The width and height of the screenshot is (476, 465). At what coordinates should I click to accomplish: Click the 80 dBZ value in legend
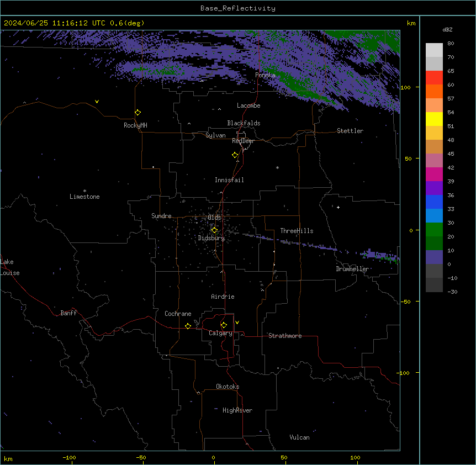[x=451, y=44]
